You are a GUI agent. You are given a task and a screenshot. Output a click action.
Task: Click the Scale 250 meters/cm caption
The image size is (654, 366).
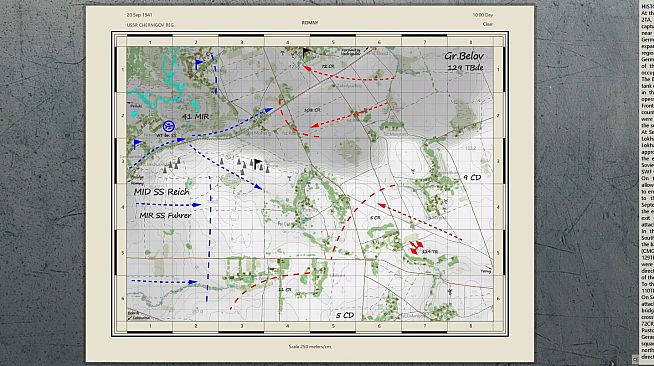(310, 346)
